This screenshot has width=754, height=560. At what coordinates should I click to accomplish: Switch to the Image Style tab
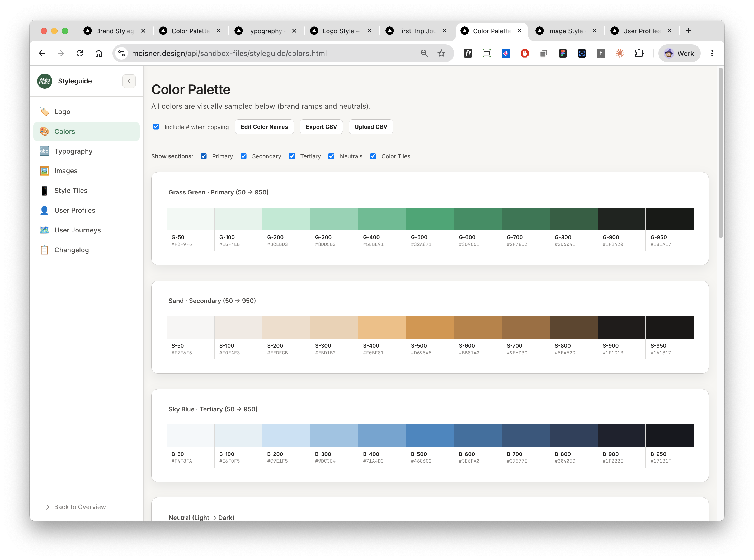point(566,31)
